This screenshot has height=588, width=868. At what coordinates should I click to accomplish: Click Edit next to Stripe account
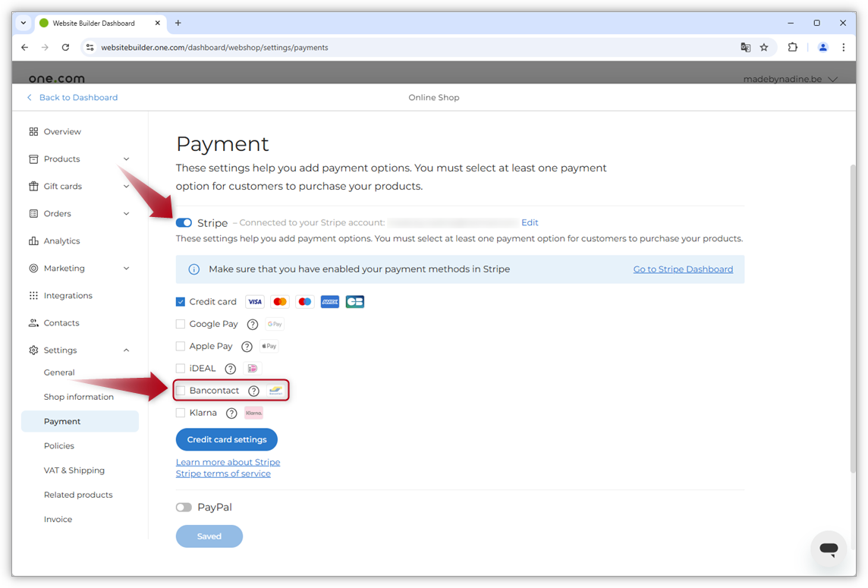click(530, 222)
